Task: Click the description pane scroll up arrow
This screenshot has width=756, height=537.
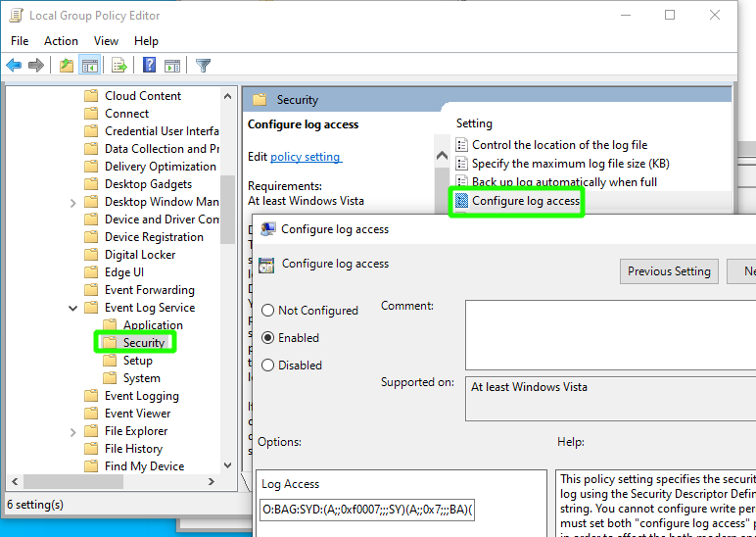Action: [442, 156]
